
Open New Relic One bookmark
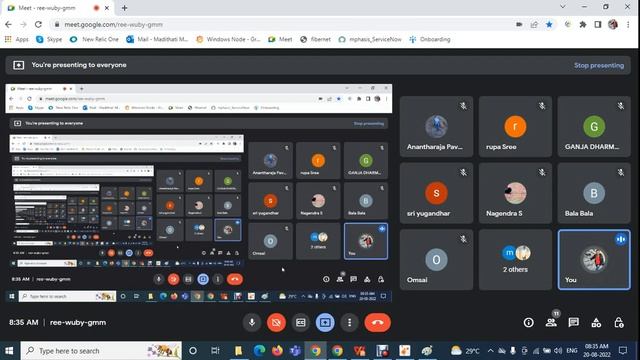pos(94,39)
